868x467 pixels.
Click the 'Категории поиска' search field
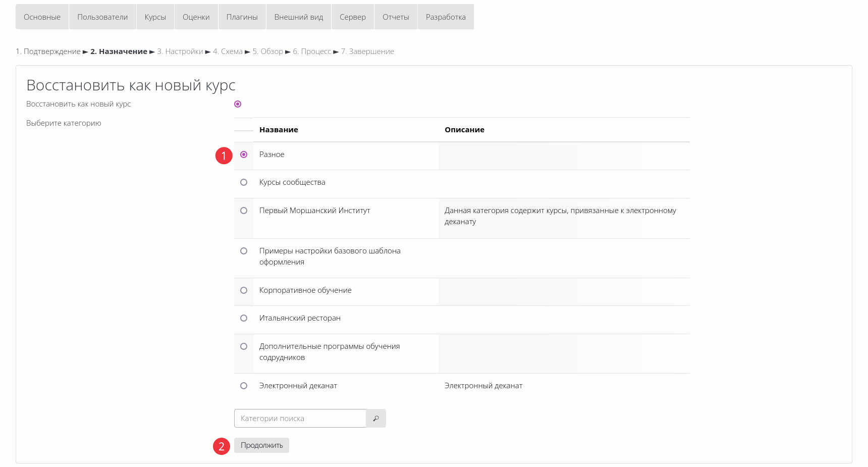tap(300, 419)
